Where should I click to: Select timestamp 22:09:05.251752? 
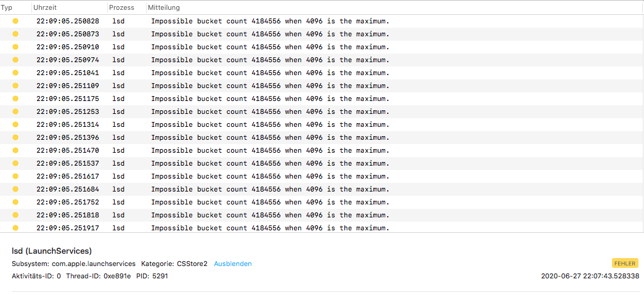[67, 202]
